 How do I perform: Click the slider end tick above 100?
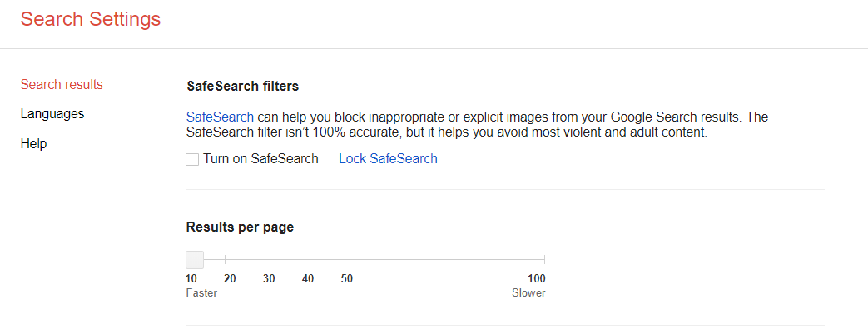(545, 259)
